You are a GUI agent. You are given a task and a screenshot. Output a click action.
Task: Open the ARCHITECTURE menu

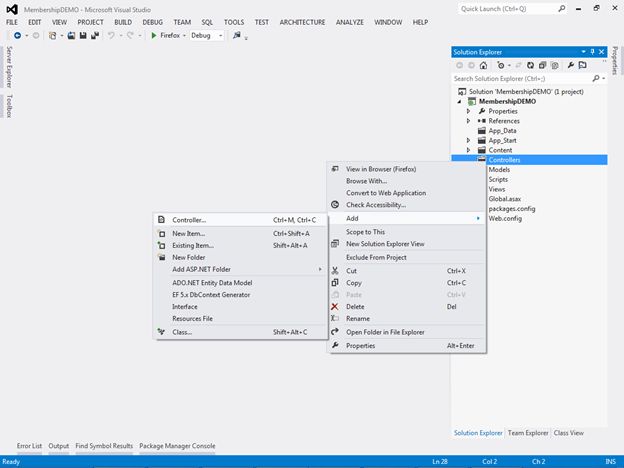pyautogui.click(x=302, y=22)
